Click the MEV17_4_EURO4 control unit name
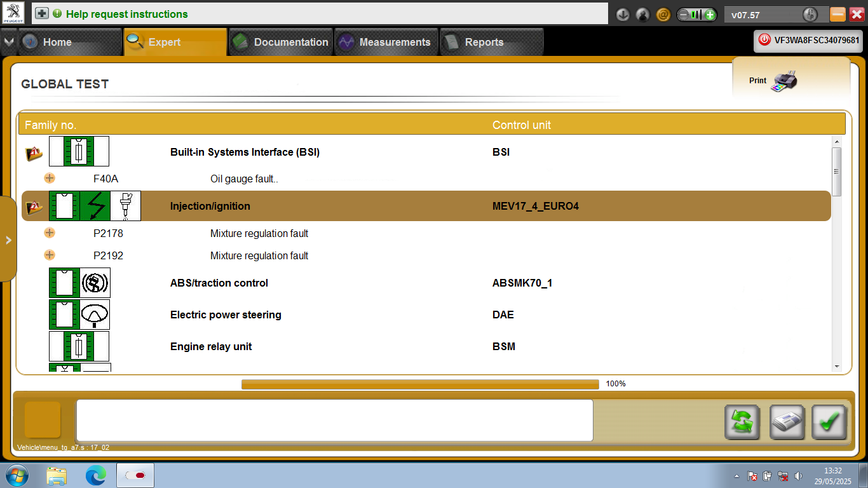This screenshot has width=868, height=488. [536, 207]
